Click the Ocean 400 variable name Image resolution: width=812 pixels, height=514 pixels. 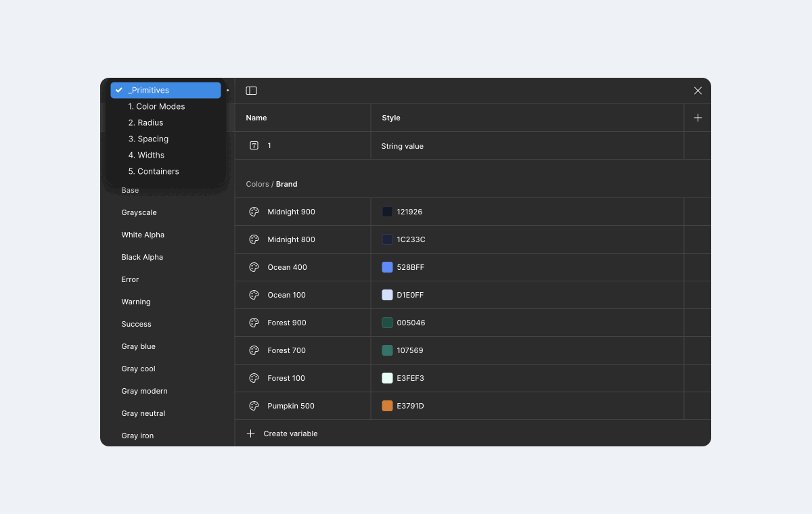pyautogui.click(x=287, y=267)
